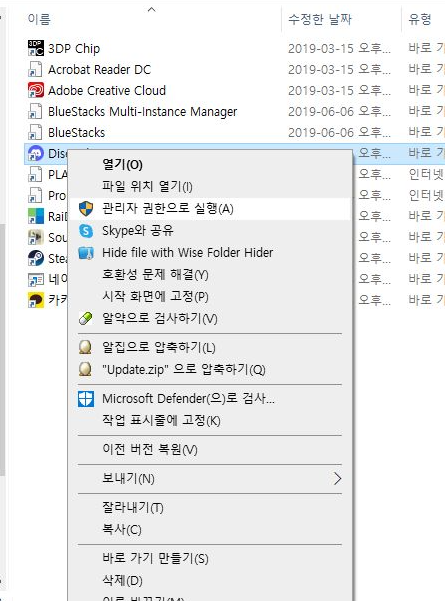The height and width of the screenshot is (601, 445).
Task: Click the 3DP Chip shortcut icon
Action: pyautogui.click(x=36, y=48)
